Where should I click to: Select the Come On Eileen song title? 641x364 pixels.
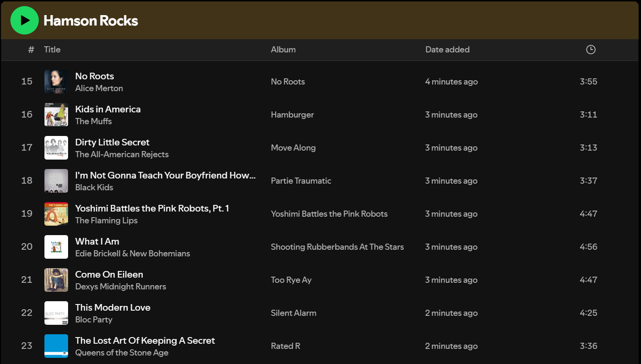[109, 274]
